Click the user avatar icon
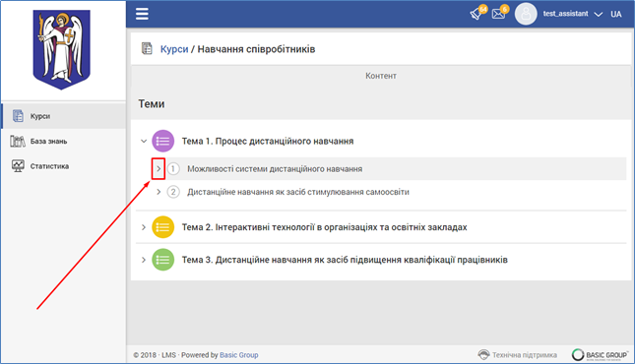This screenshot has width=635, height=364. [x=526, y=14]
